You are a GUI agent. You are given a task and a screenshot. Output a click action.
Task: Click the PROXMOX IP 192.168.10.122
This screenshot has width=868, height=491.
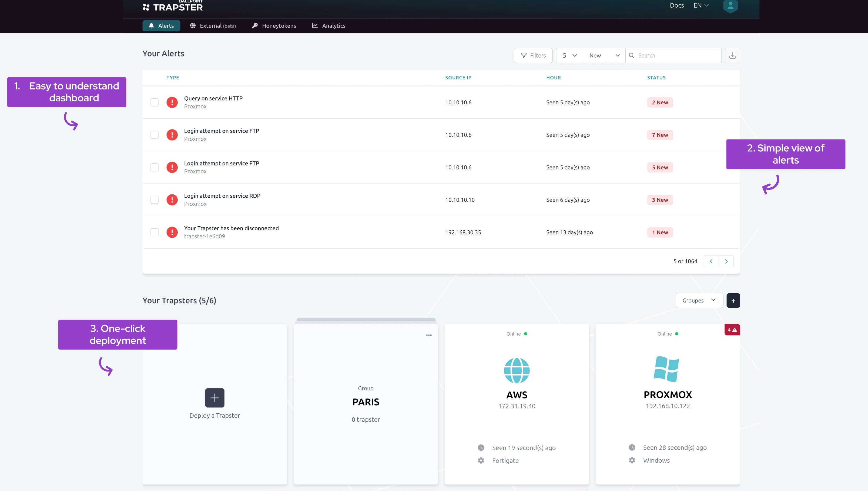click(x=668, y=406)
